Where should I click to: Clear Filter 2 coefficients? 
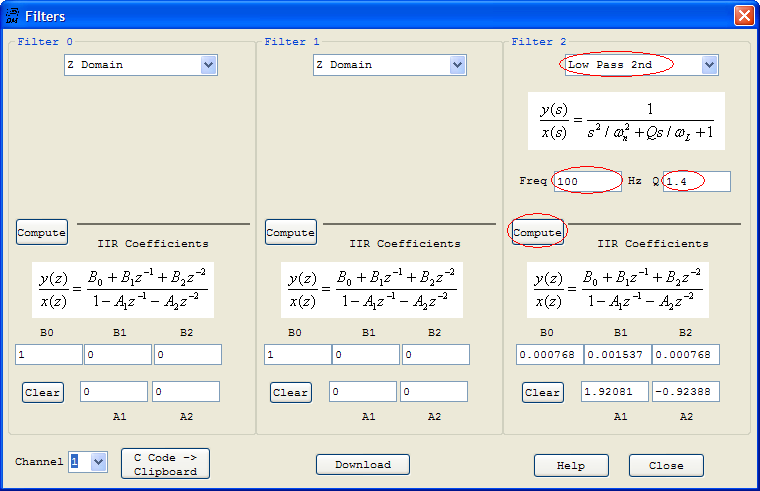point(542,392)
